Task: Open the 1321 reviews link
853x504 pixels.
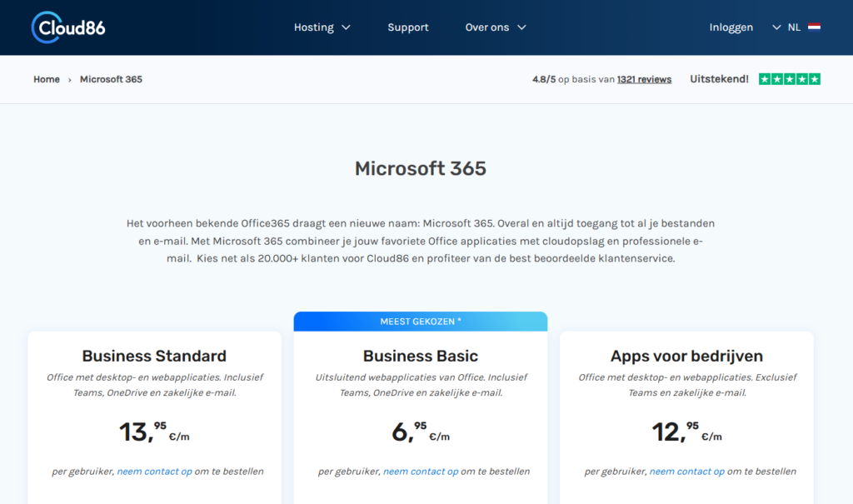Action: click(644, 79)
